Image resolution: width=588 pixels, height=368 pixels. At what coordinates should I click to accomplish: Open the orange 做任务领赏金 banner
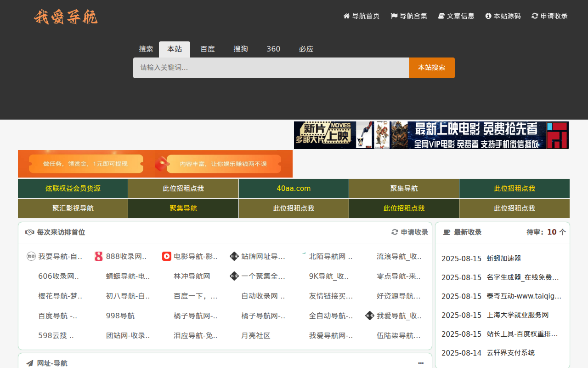155,164
